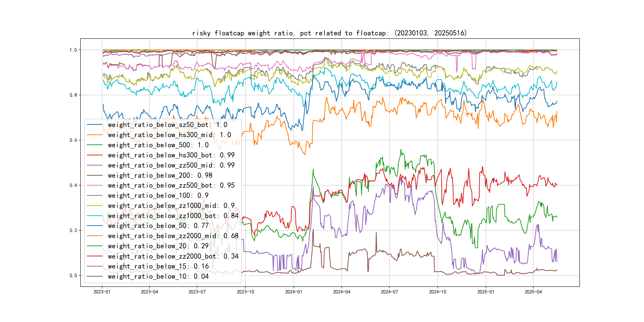Select the weight_ratio_below_hs300_mid legend label
This screenshot has height=322, width=644.
click(169, 135)
